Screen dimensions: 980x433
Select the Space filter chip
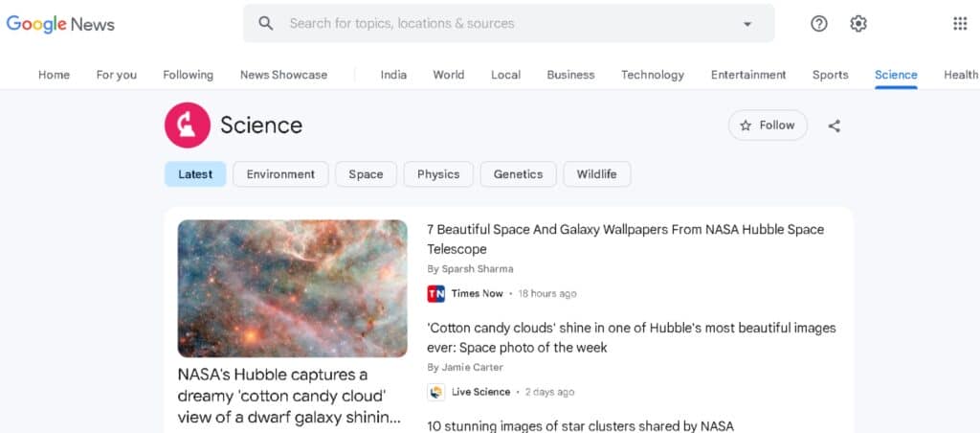coord(366,174)
